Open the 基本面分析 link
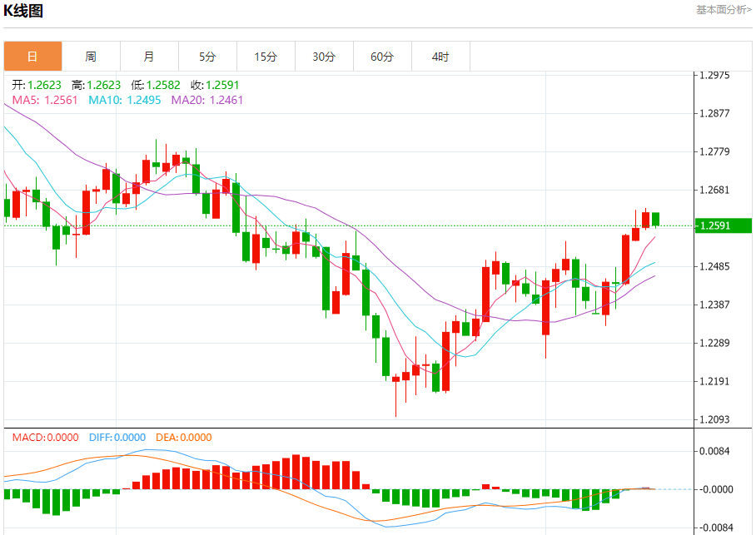The height and width of the screenshot is (535, 756). (723, 10)
